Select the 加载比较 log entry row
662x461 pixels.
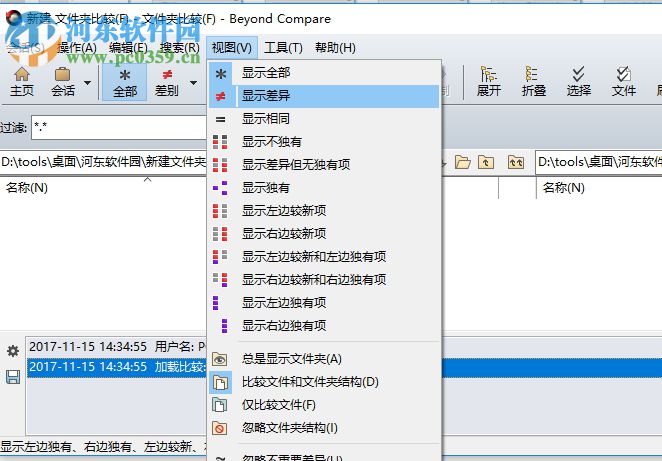117,366
